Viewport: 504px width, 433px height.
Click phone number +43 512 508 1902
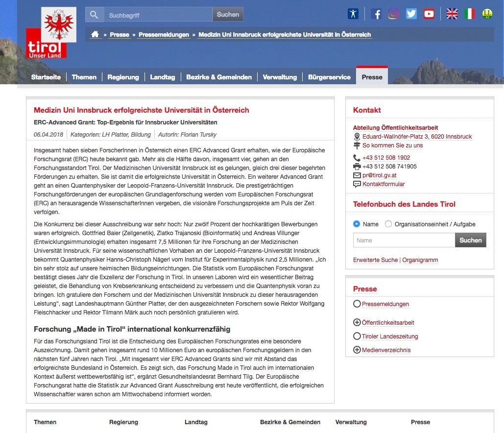coord(386,158)
